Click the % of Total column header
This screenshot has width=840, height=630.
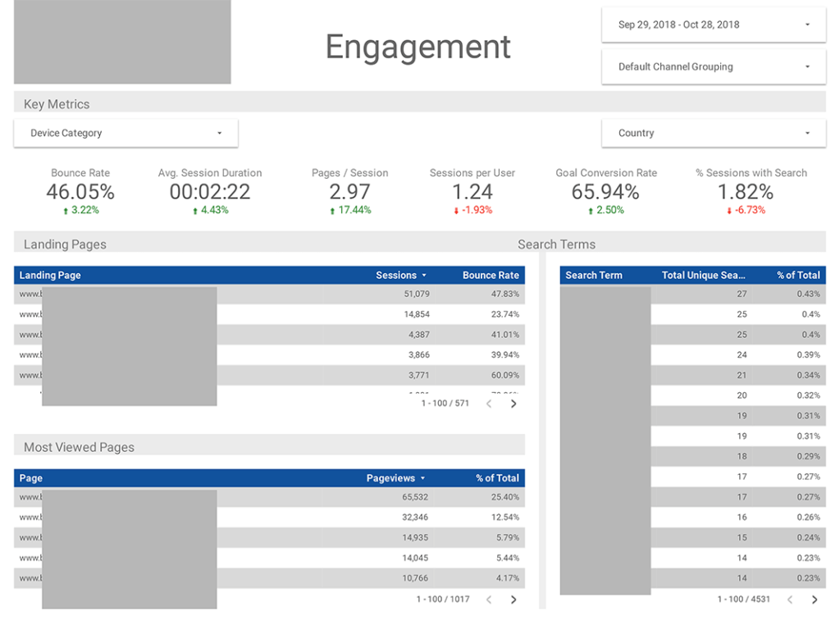(798, 275)
